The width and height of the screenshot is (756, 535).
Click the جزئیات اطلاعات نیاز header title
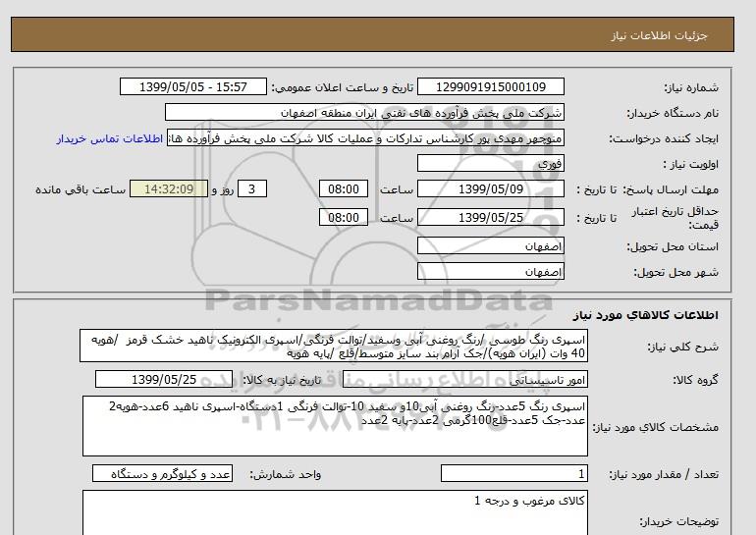[x=659, y=35]
